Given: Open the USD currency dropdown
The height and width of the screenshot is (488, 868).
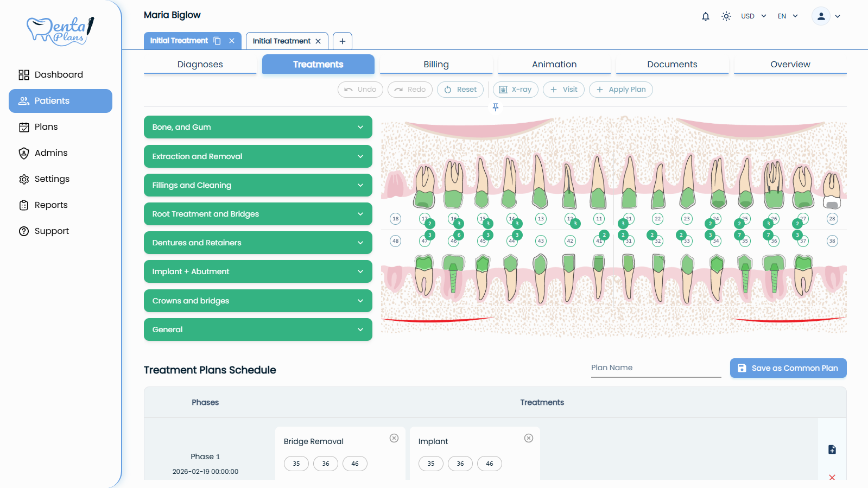Looking at the screenshot, I should [x=753, y=16].
